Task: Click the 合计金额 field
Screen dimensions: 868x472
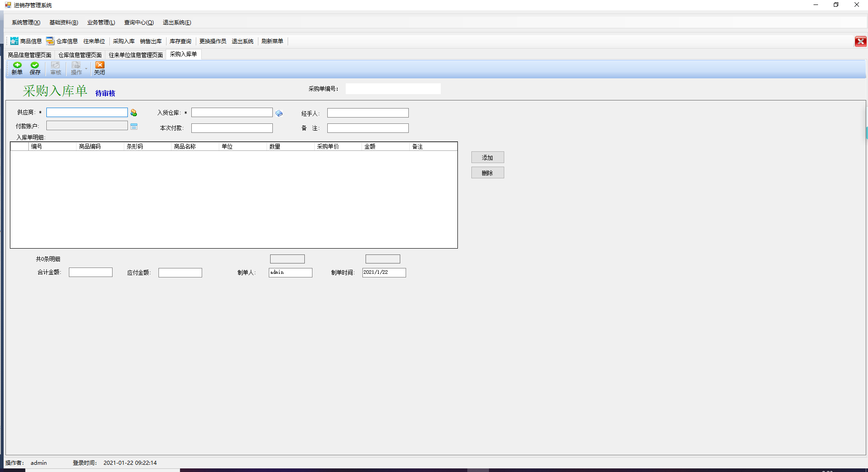Action: coord(90,272)
